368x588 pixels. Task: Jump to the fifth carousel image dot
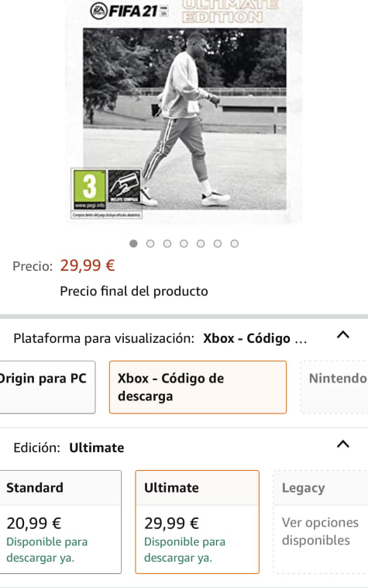point(201,244)
